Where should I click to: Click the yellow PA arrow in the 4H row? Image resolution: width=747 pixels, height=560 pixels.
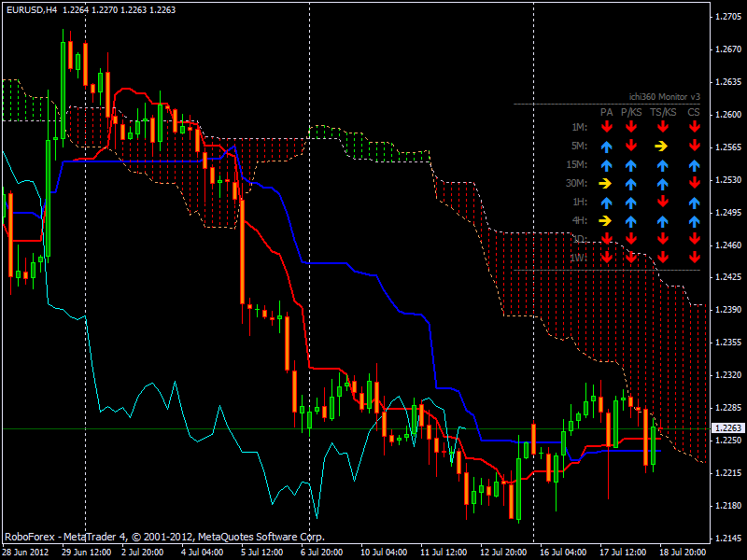click(x=606, y=220)
